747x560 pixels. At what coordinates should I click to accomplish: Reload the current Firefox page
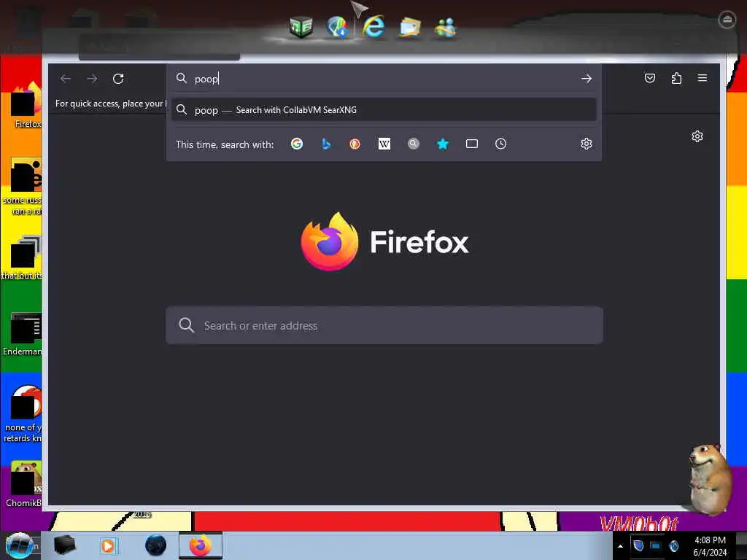(x=118, y=79)
